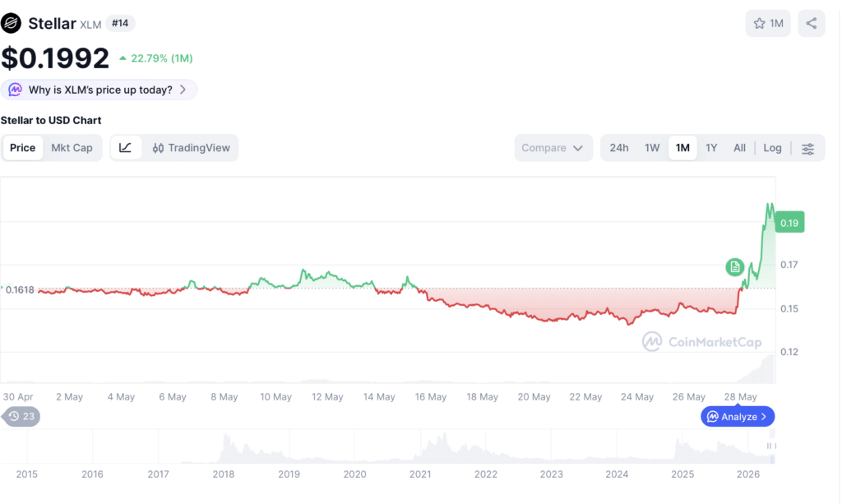This screenshot has width=842, height=504.
Task: Expand the Compare dropdown
Action: coord(553,148)
